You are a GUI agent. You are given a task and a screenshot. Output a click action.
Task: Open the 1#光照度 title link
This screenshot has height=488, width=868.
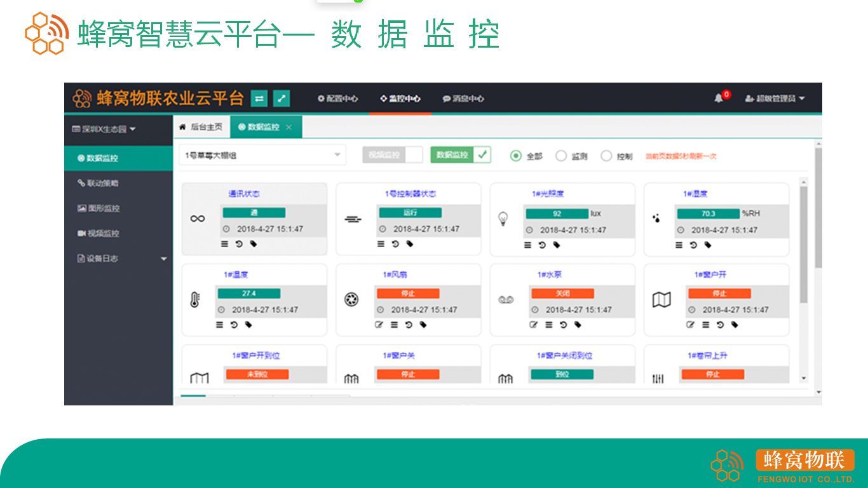[548, 194]
